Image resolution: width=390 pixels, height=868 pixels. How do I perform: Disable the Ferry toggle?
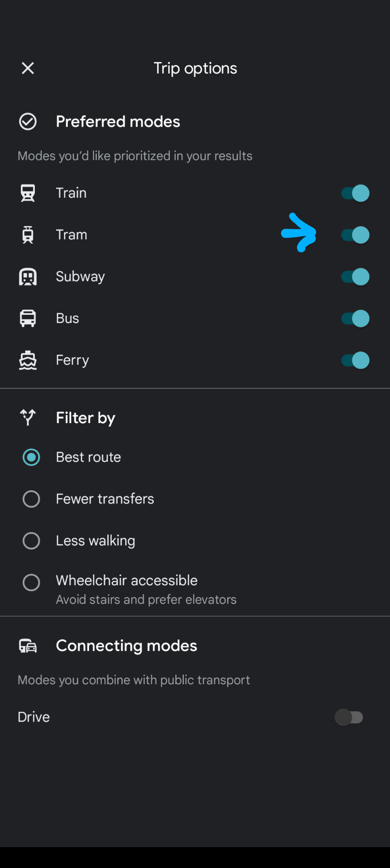pyautogui.click(x=355, y=360)
